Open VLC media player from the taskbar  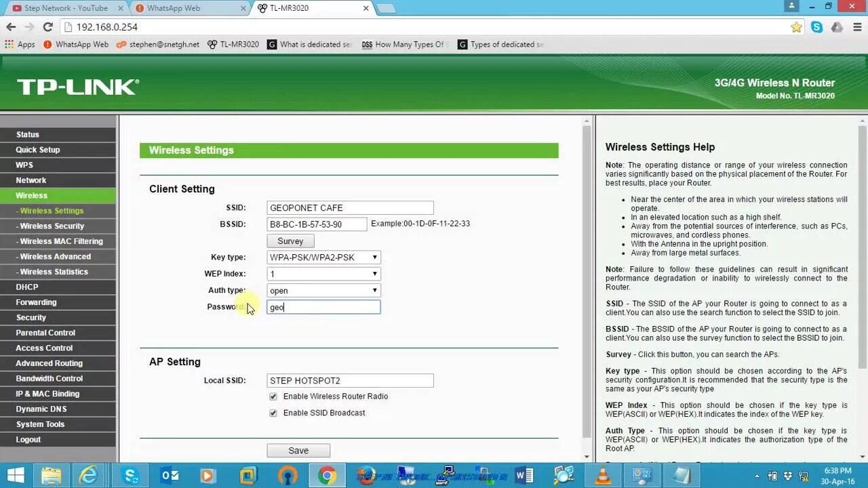click(602, 475)
